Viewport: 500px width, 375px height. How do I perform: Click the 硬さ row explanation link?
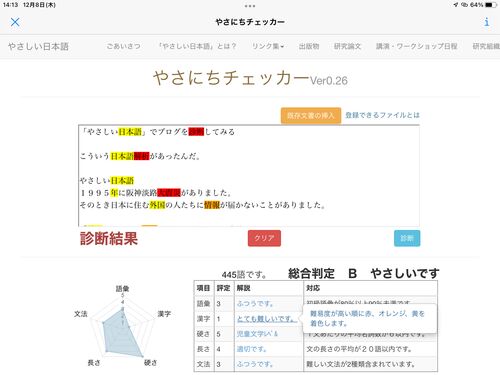click(257, 334)
